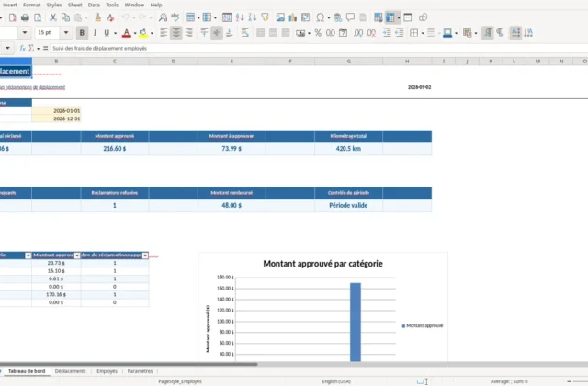Screen dimensions: 588x386
Task: Insert Comment speech bubble icon
Action: pos(350,17)
